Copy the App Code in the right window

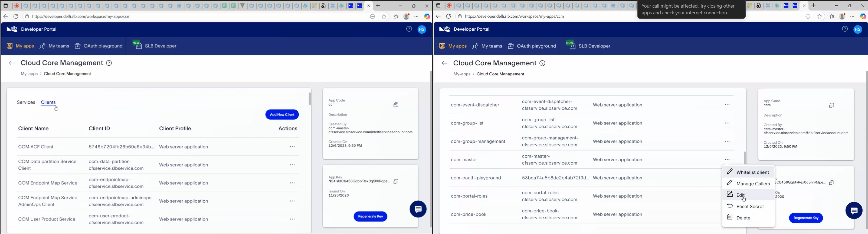coord(832,106)
